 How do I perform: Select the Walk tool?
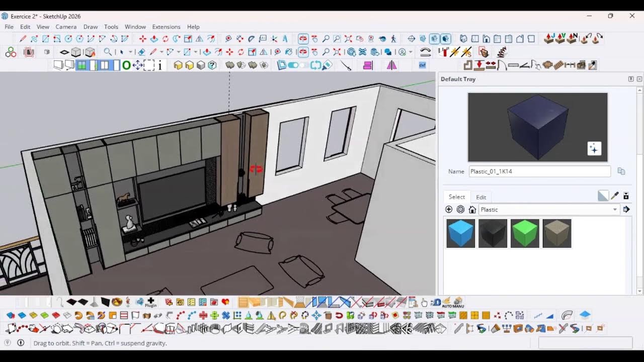pos(393,39)
